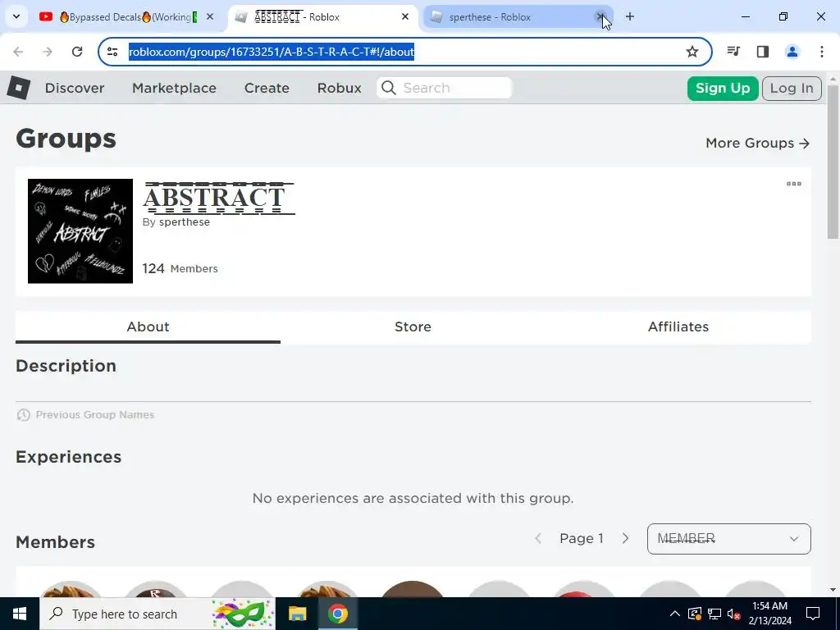Reload the current page
The height and width of the screenshot is (630, 840).
pos(77,52)
